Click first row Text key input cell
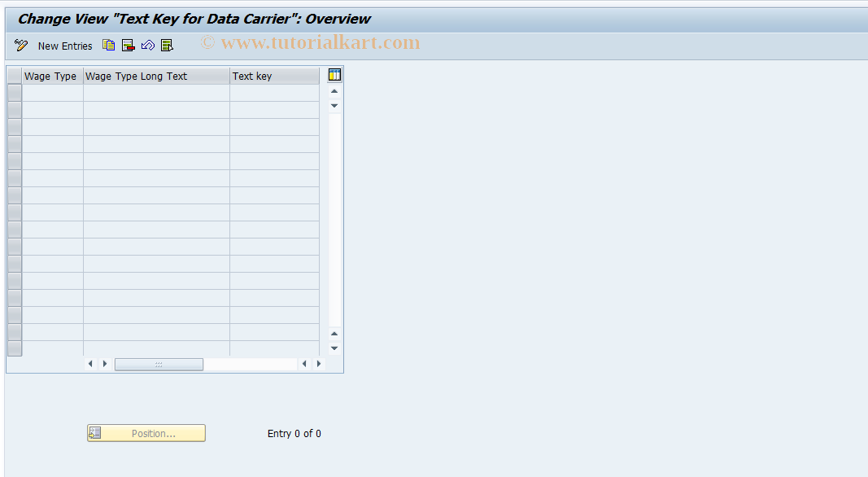The height and width of the screenshot is (477, 868). [275, 93]
